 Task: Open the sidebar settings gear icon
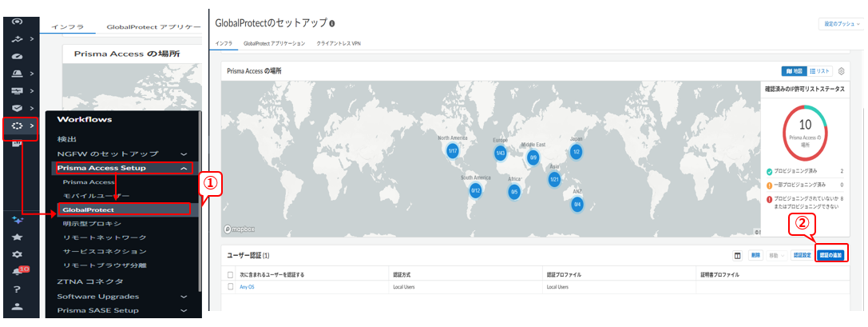[x=17, y=254]
